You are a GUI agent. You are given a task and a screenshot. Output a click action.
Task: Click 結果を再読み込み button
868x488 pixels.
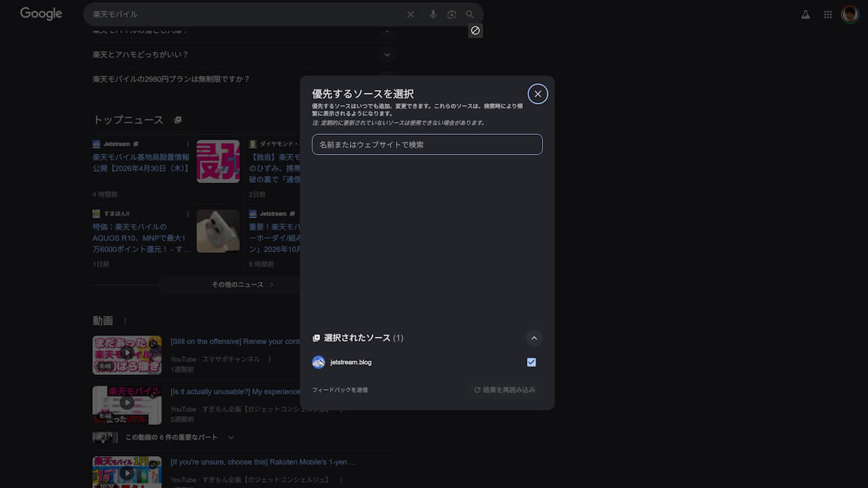click(x=505, y=390)
